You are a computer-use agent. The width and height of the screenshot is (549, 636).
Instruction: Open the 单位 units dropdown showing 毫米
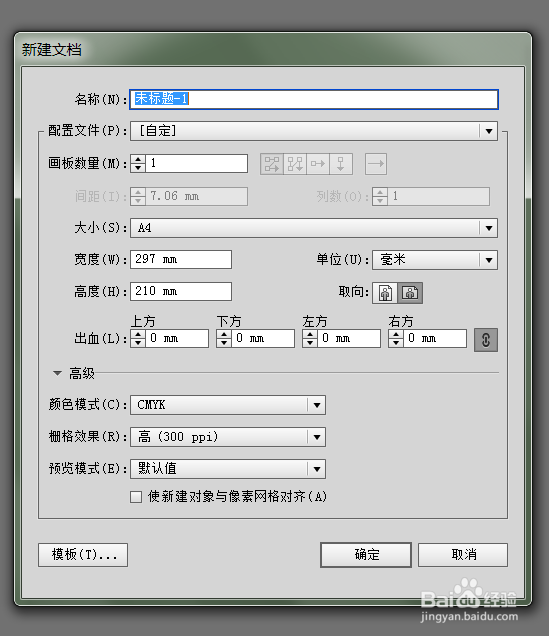pyautogui.click(x=435, y=260)
